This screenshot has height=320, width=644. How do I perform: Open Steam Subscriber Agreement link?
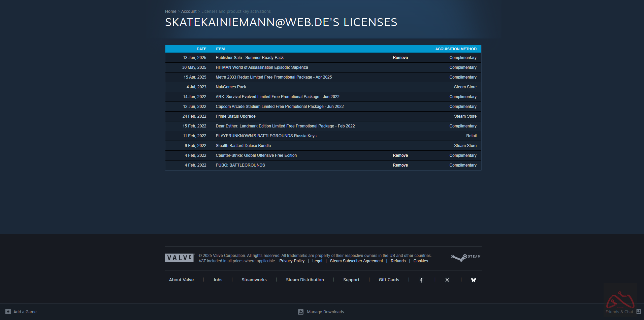(x=356, y=261)
